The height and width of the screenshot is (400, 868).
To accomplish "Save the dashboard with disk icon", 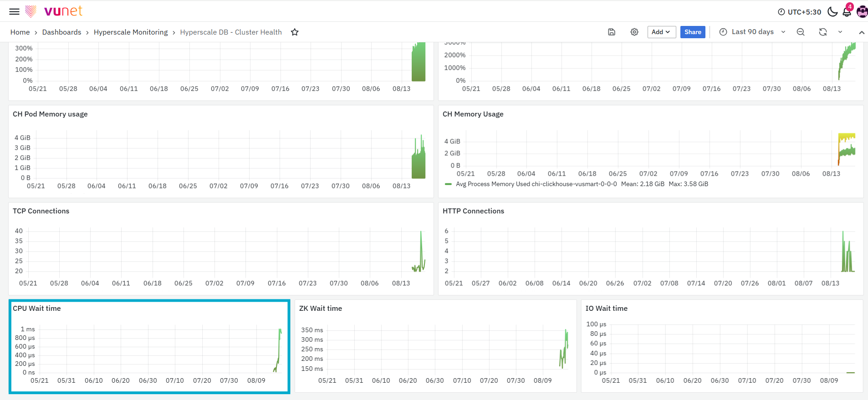I will point(612,32).
